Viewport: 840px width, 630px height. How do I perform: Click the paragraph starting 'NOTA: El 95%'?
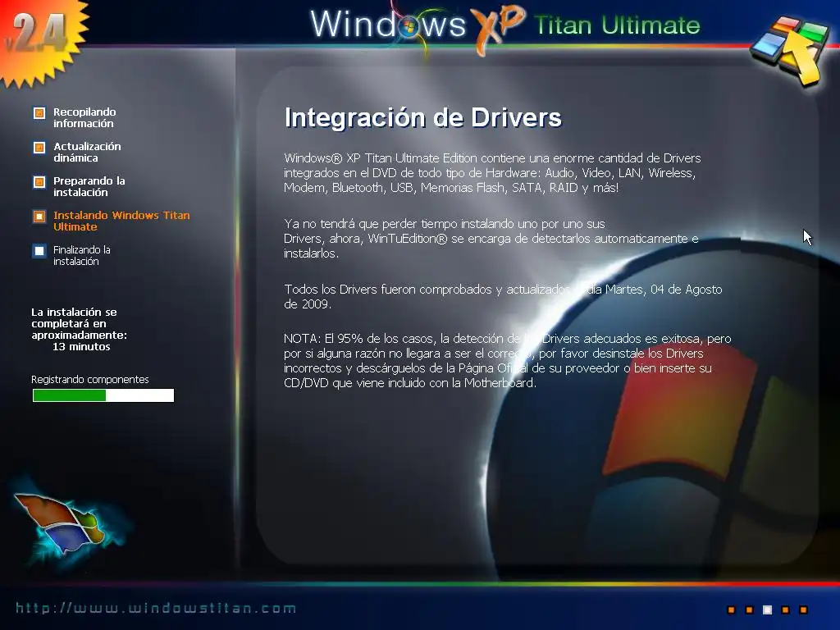pyautogui.click(x=507, y=361)
